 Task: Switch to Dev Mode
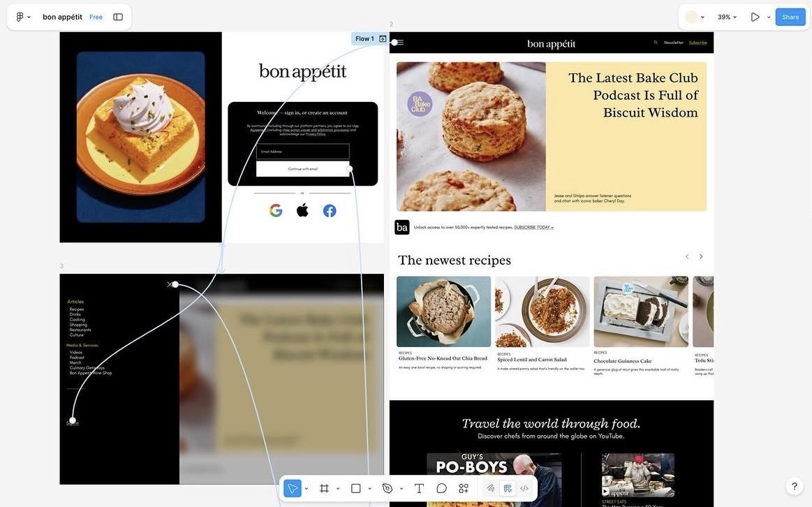pyautogui.click(x=524, y=488)
